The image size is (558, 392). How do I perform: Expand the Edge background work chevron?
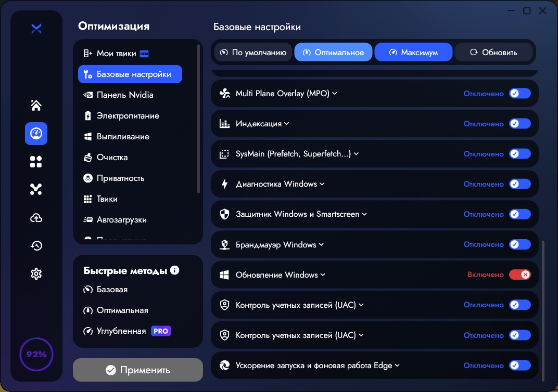click(397, 365)
